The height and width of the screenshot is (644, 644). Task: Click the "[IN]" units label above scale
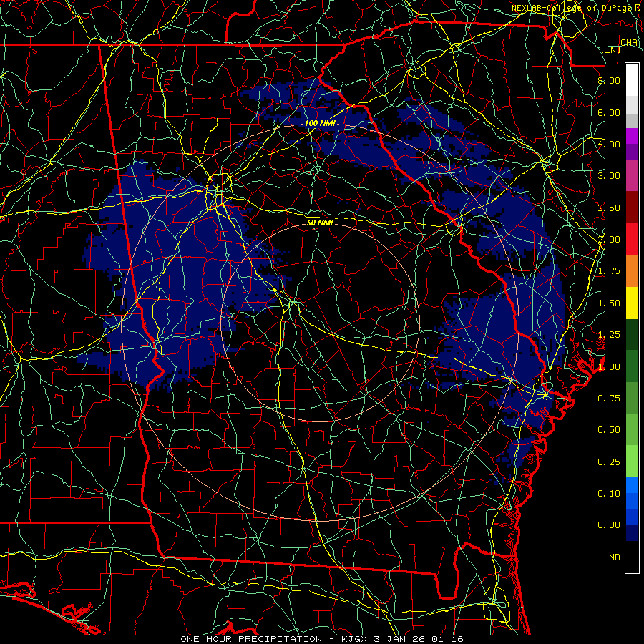click(611, 50)
